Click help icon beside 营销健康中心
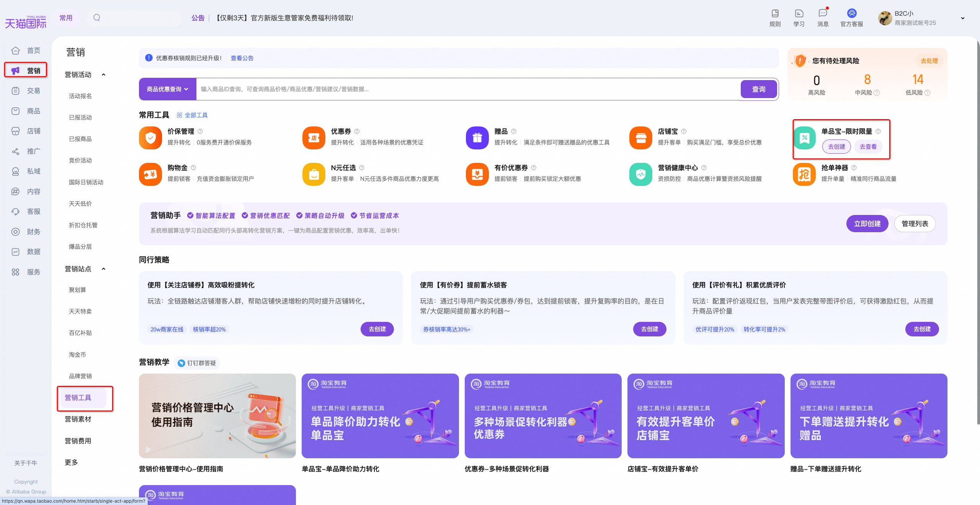 click(x=704, y=167)
